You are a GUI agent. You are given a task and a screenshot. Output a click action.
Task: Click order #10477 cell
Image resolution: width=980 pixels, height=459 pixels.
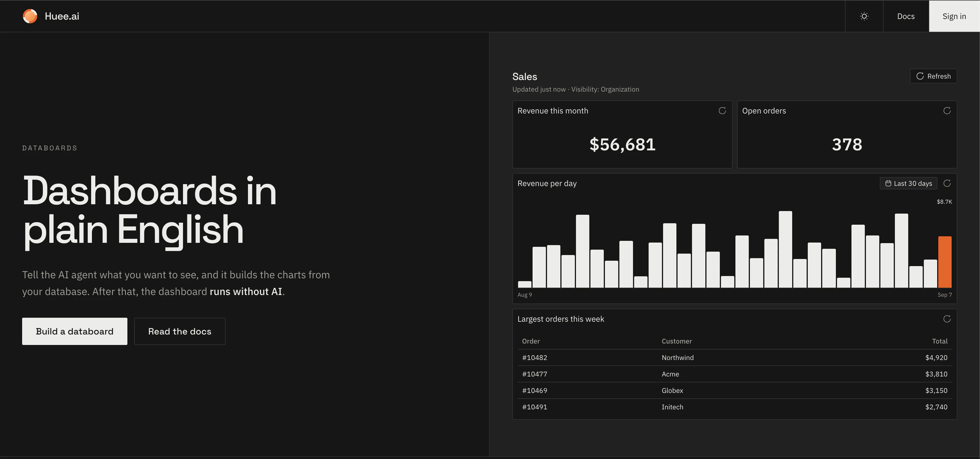click(x=535, y=374)
